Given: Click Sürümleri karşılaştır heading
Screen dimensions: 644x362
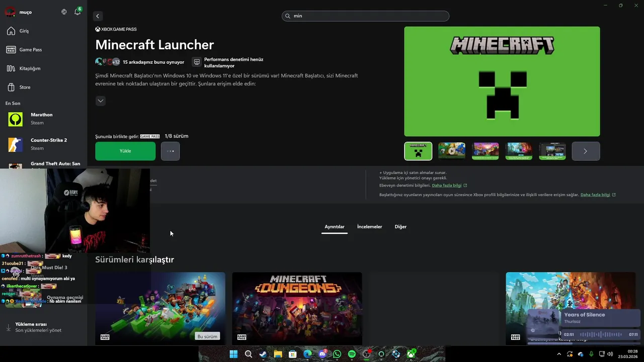Looking at the screenshot, I should [x=135, y=259].
